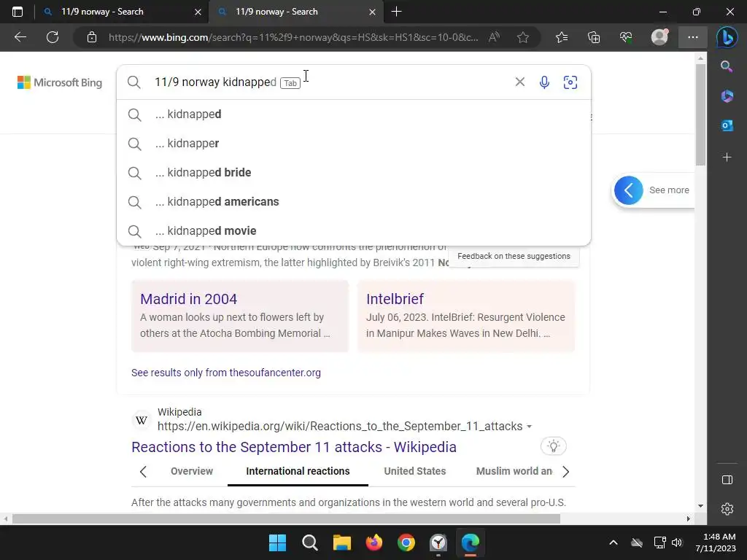Choose the '... kidnapped' suggestion

(354, 114)
